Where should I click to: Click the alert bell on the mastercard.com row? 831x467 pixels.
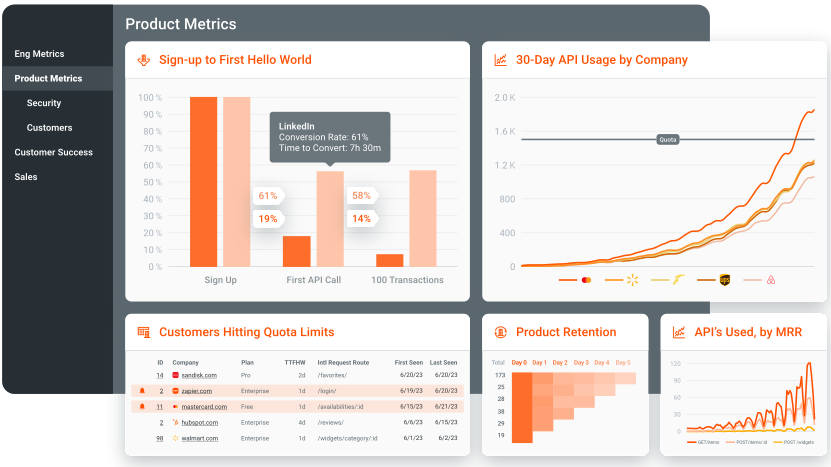[142, 407]
